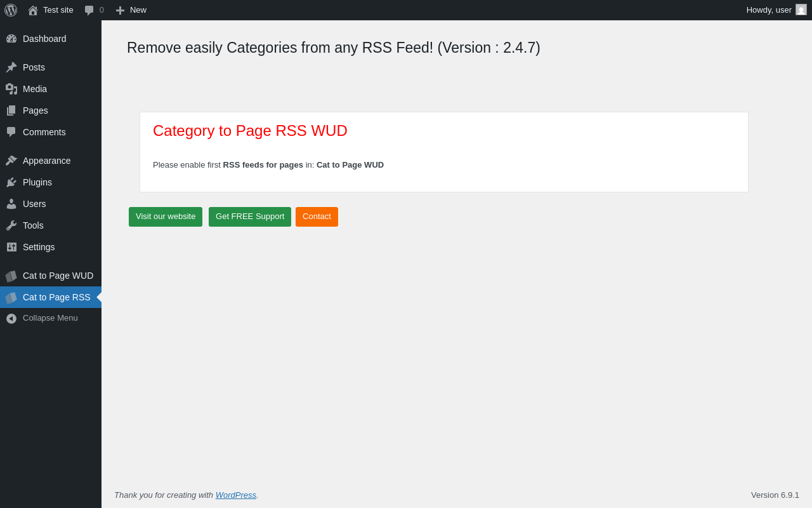Click the Users person icon
The height and width of the screenshot is (508, 812).
[x=11, y=204]
